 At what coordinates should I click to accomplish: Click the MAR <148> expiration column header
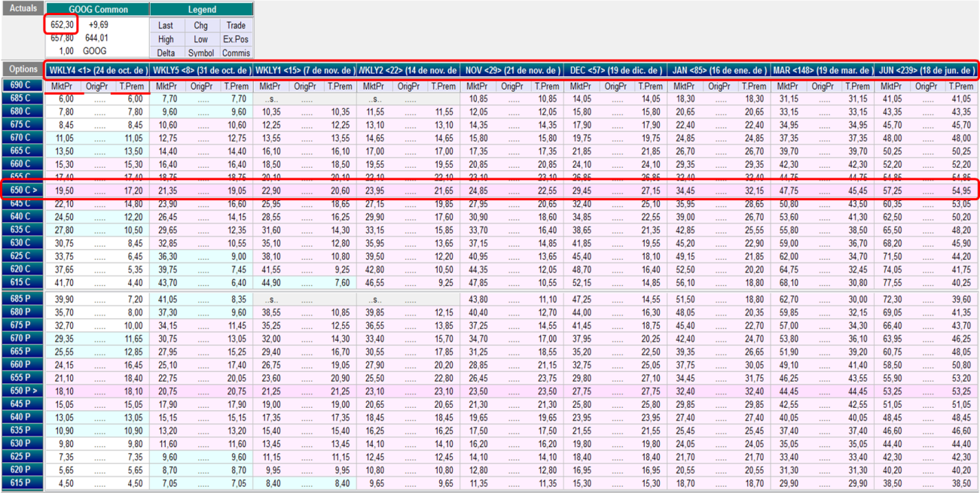click(x=822, y=70)
